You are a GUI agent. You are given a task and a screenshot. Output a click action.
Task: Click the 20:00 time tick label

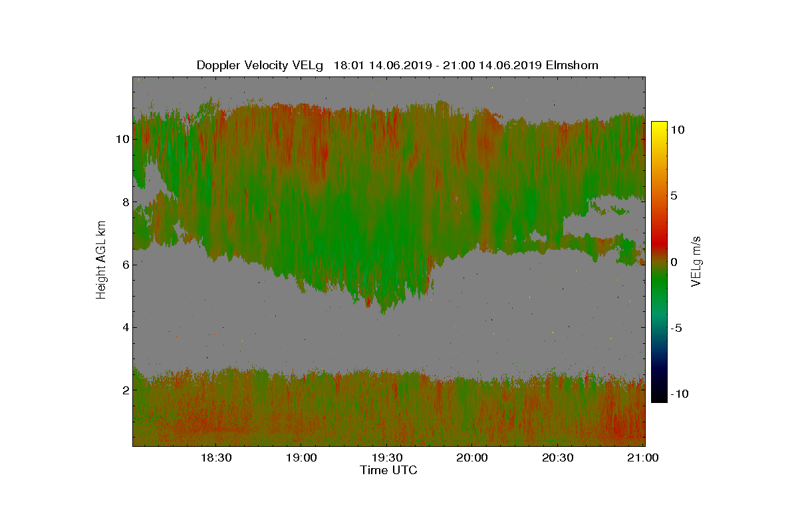coord(473,458)
